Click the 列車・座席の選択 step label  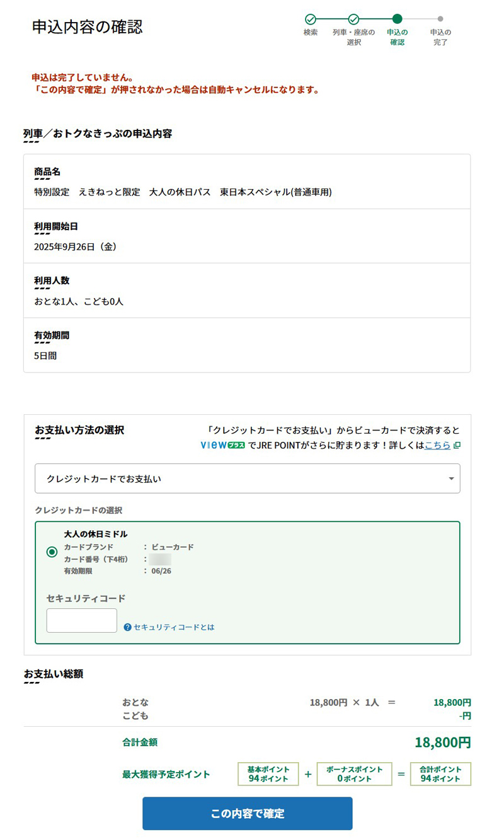click(353, 37)
